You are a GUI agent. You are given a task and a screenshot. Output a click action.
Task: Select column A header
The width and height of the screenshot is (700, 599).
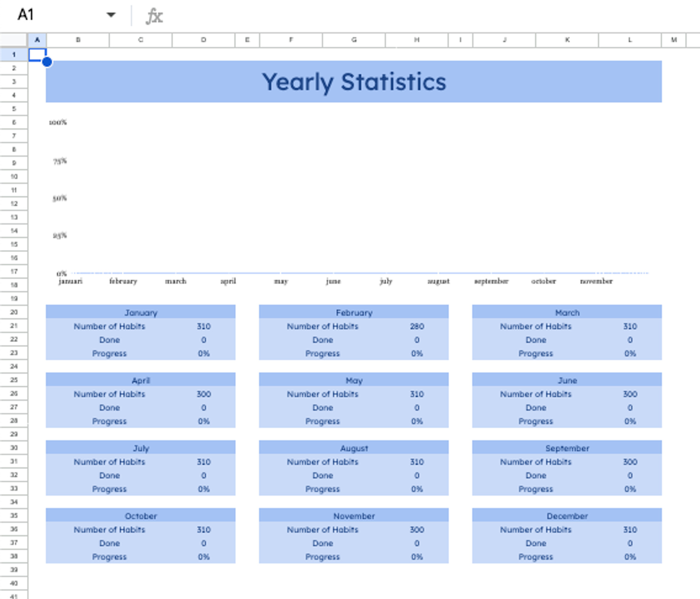click(x=37, y=40)
